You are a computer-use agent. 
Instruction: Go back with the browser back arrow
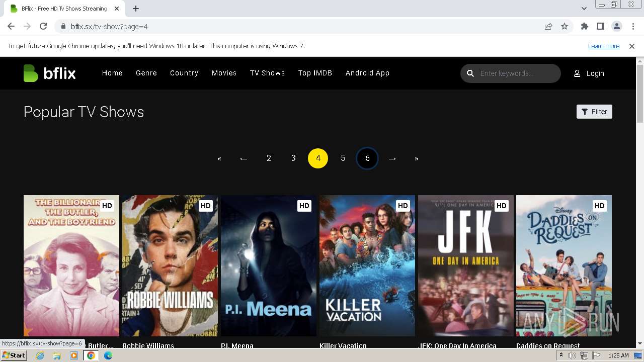11,27
